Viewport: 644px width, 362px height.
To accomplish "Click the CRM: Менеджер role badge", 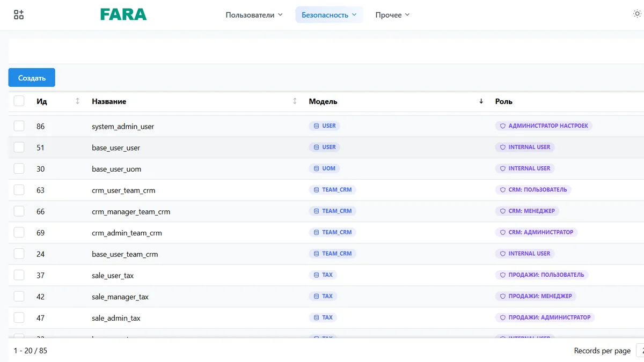I will [x=527, y=211].
